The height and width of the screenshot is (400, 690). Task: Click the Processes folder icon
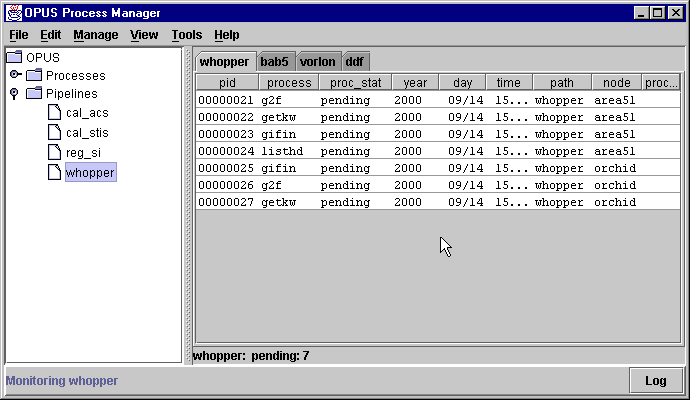(x=34, y=76)
